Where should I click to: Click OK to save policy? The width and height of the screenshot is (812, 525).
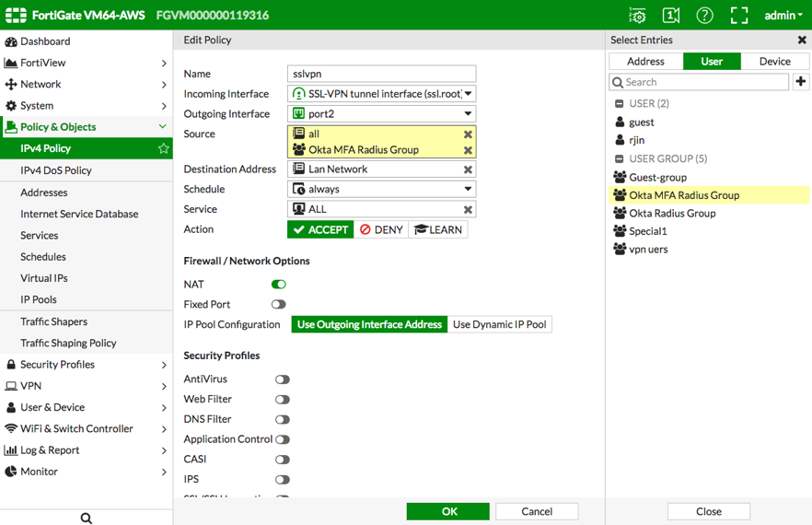coord(448,511)
